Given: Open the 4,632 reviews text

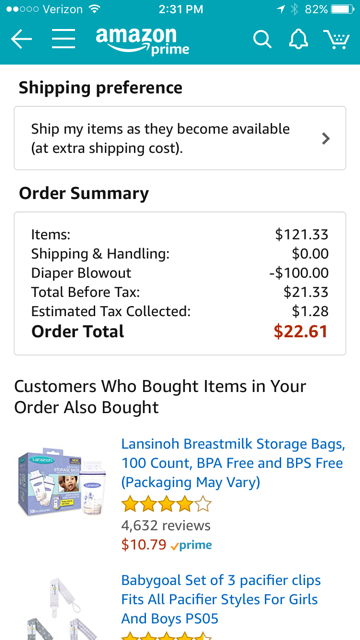Looking at the screenshot, I should 166,525.
